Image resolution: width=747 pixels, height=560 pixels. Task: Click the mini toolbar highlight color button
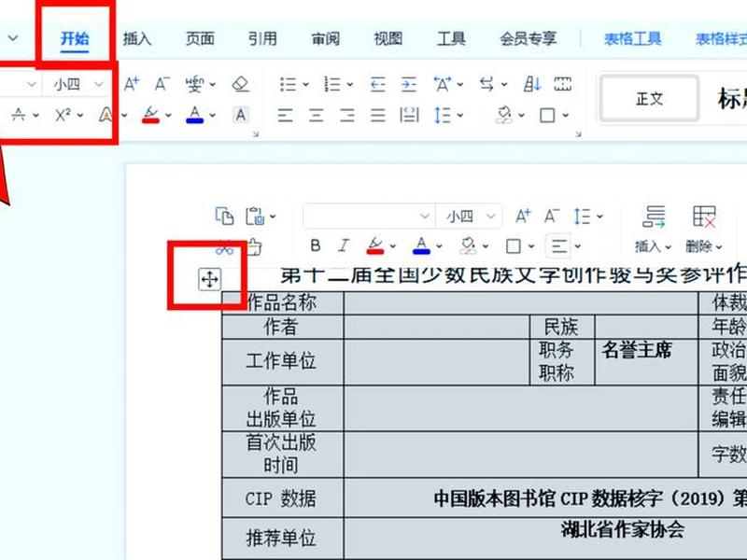[375, 245]
